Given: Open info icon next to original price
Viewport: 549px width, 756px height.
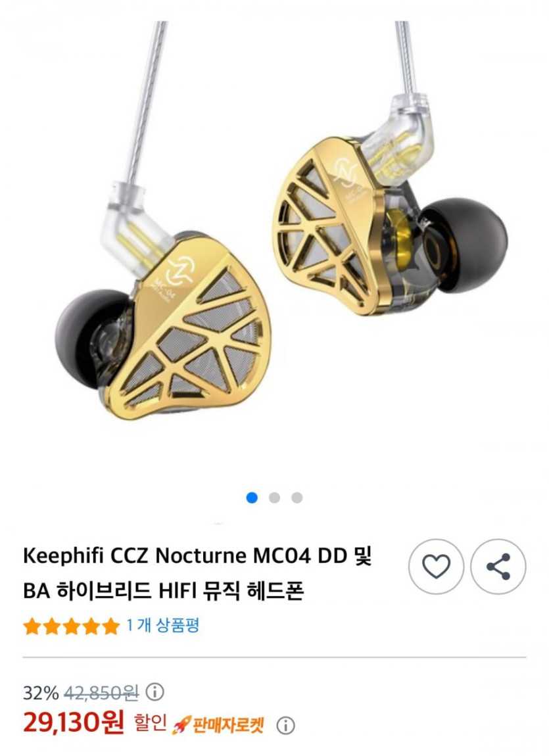Looking at the screenshot, I should 155,692.
